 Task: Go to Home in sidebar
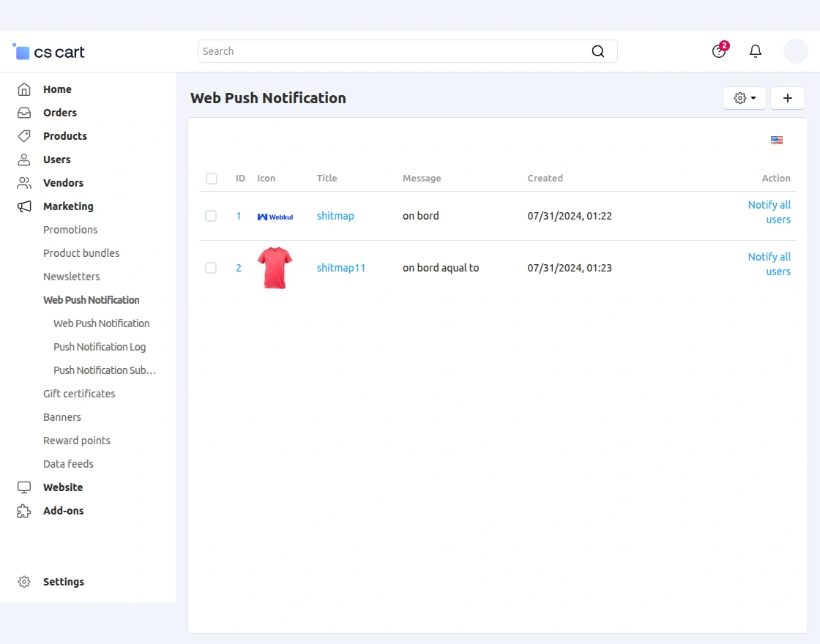click(58, 89)
